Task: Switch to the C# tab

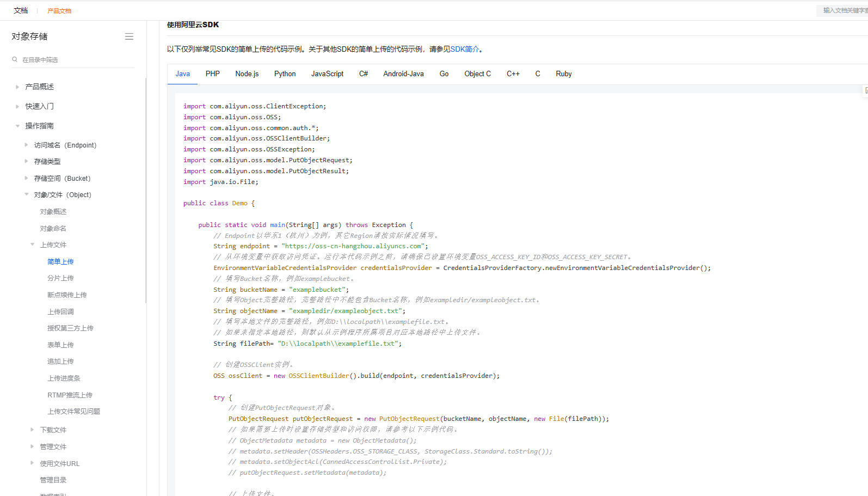Action: tap(364, 74)
